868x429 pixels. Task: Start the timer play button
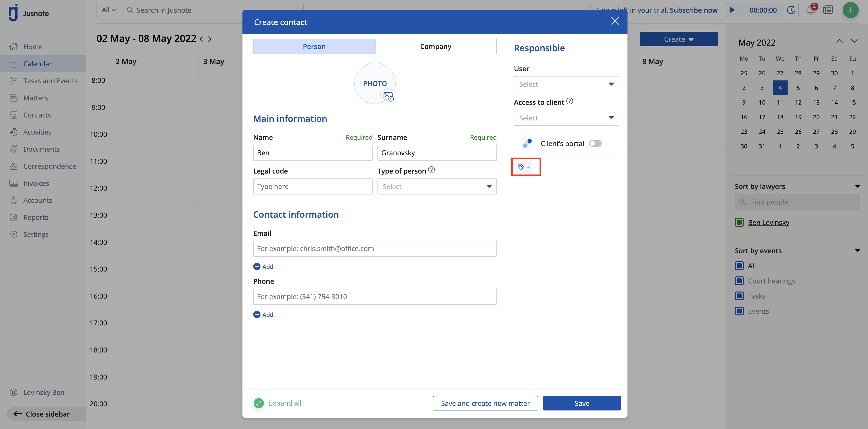tap(732, 10)
